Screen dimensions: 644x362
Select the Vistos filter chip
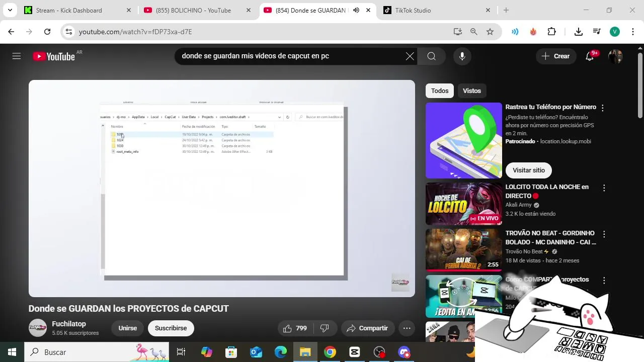pyautogui.click(x=472, y=91)
